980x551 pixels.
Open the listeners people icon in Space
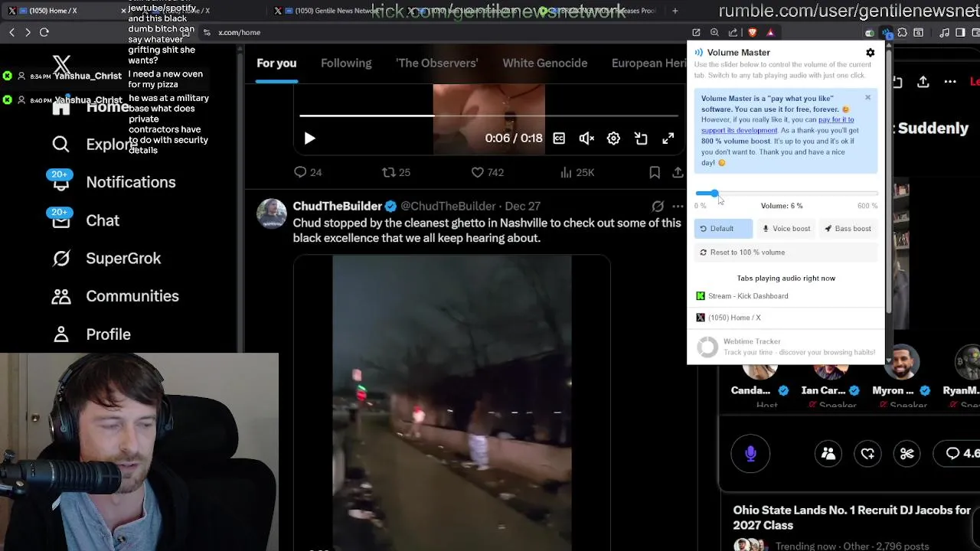[828, 454]
